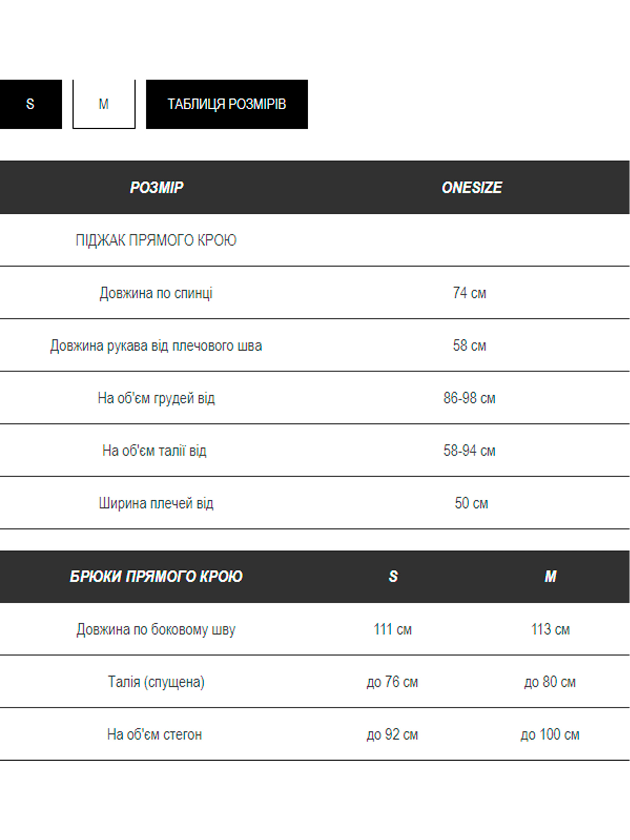Click Ширина плечей від label

(156, 503)
